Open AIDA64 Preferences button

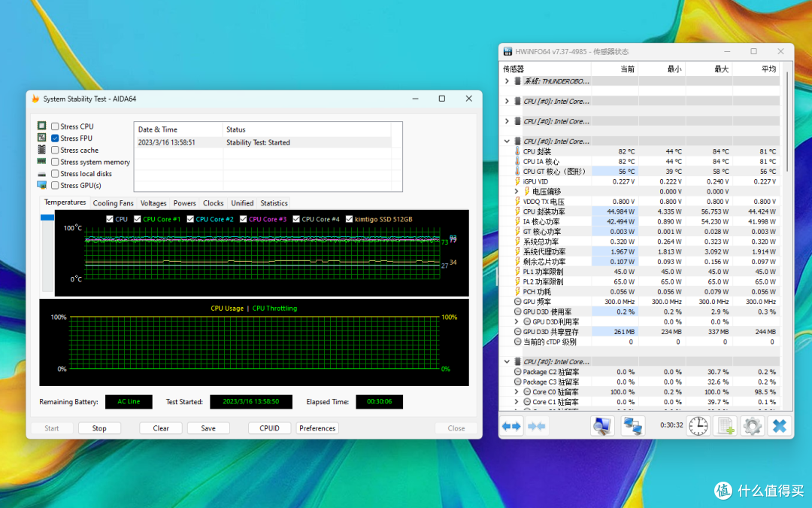pos(317,428)
